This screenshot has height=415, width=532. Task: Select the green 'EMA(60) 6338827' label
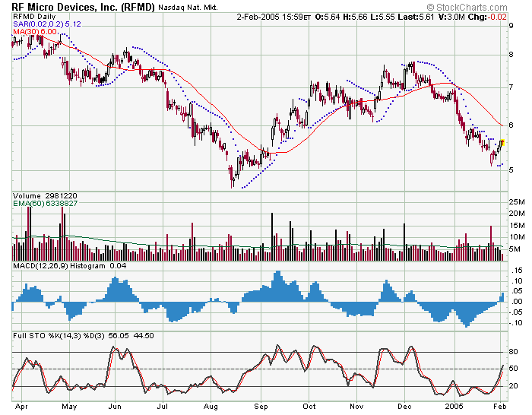(45, 203)
